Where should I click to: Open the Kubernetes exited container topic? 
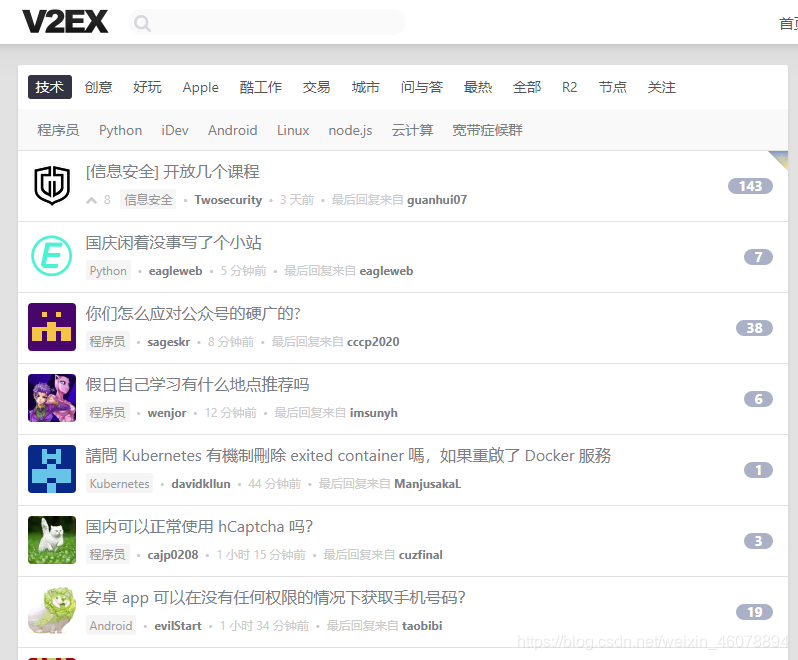point(348,455)
